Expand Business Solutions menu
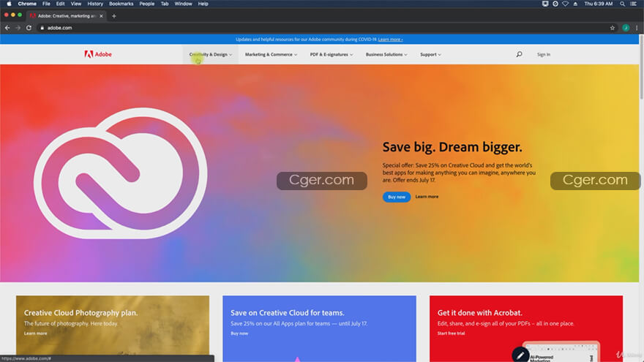This screenshot has width=644, height=362. (386, 54)
